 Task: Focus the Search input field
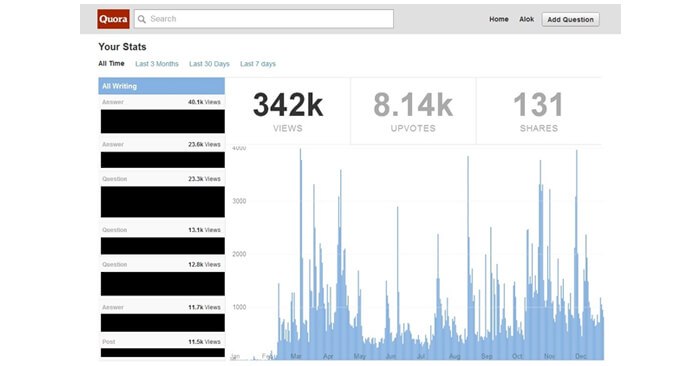(x=264, y=19)
